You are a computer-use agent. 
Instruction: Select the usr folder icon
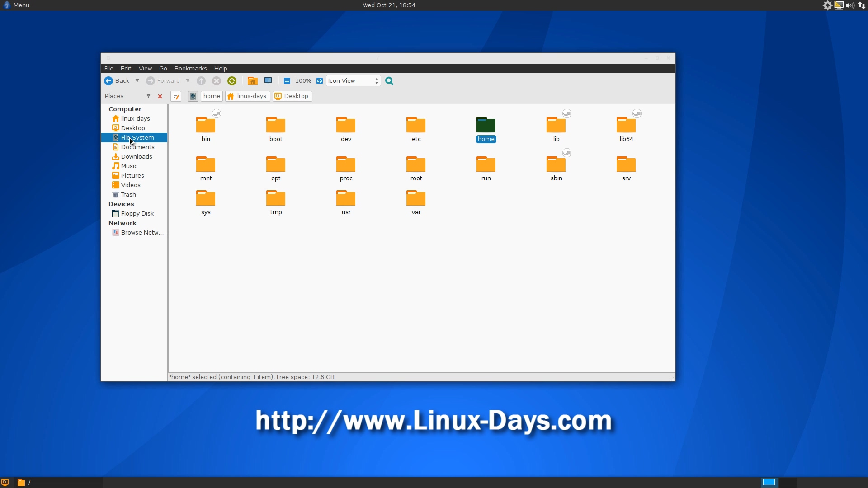tap(346, 198)
